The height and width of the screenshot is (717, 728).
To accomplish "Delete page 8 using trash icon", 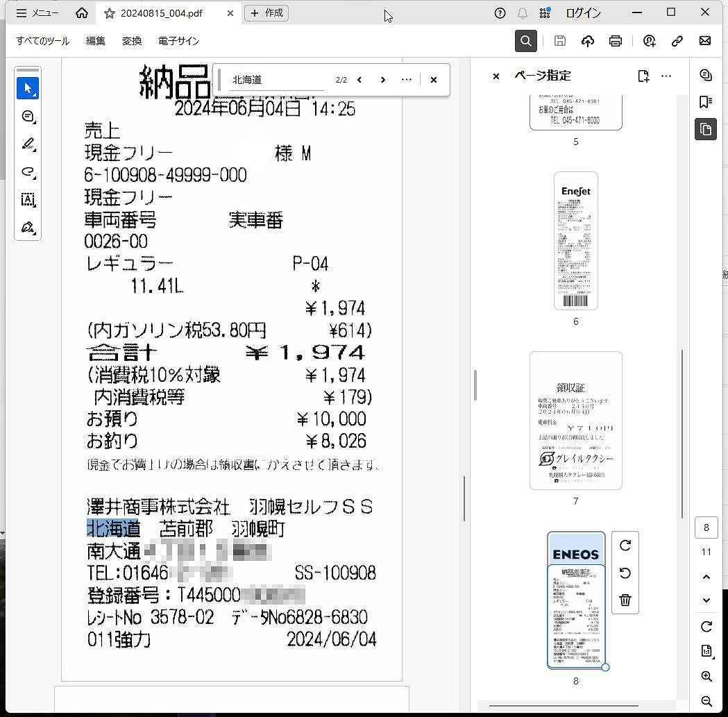I will (625, 600).
